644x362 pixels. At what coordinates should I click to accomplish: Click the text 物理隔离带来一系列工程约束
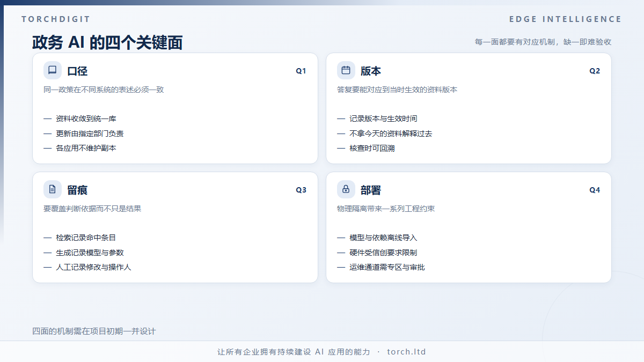coord(386,209)
